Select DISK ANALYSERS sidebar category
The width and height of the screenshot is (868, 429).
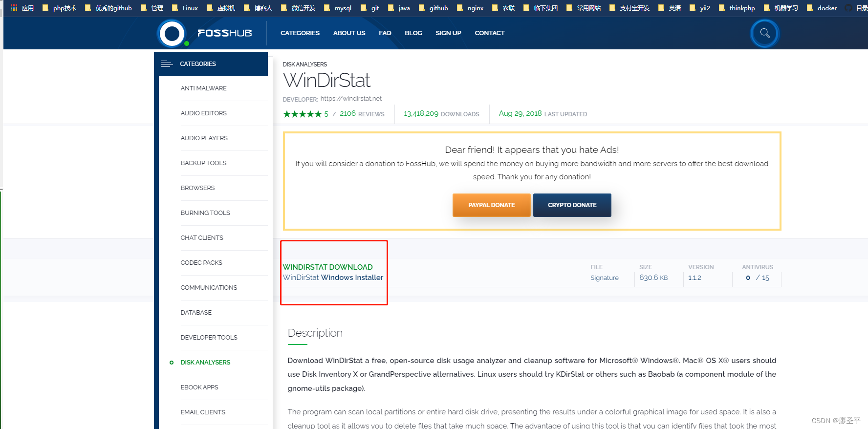pyautogui.click(x=205, y=363)
